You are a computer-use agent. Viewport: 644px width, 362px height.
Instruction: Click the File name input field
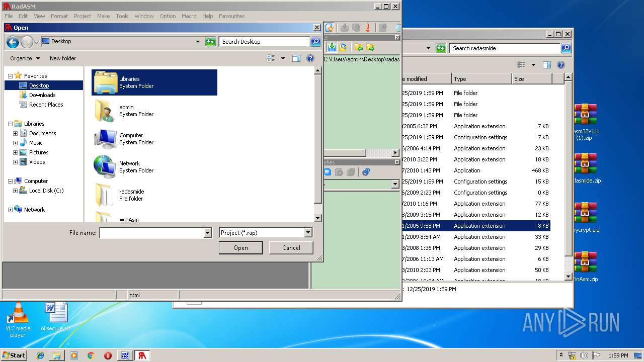click(x=151, y=233)
